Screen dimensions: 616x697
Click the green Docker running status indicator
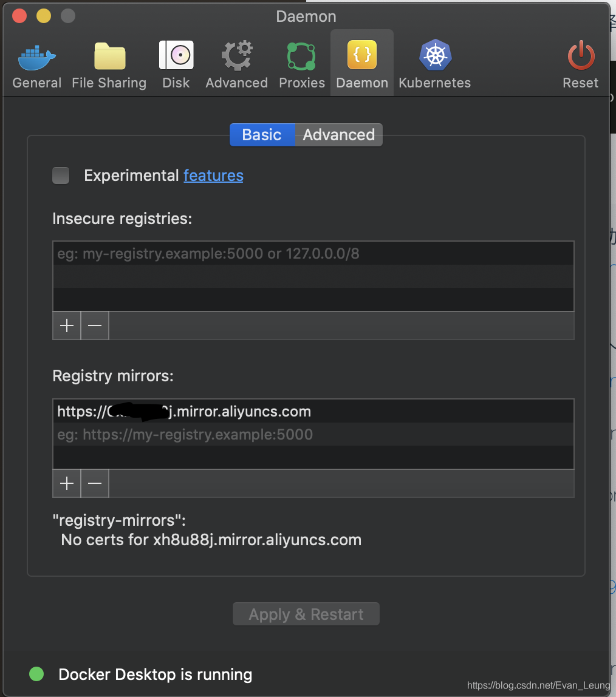(36, 674)
